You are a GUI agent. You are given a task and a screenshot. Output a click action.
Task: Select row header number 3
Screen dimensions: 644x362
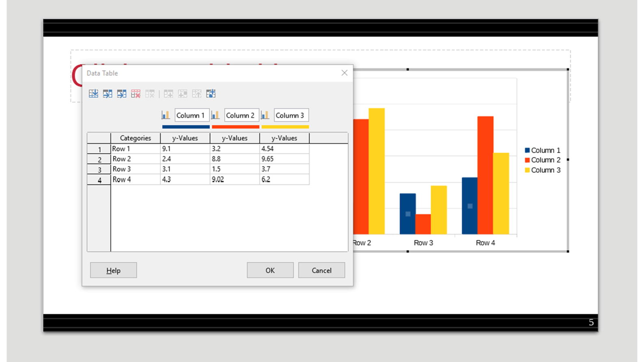point(99,169)
